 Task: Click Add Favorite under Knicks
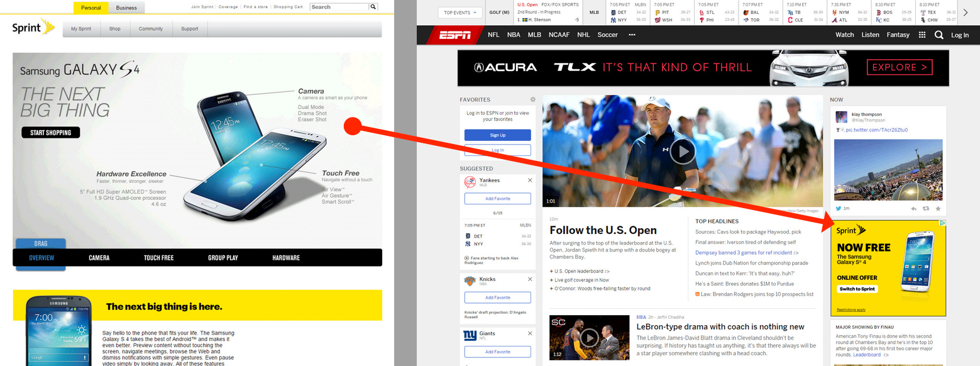coord(498,297)
